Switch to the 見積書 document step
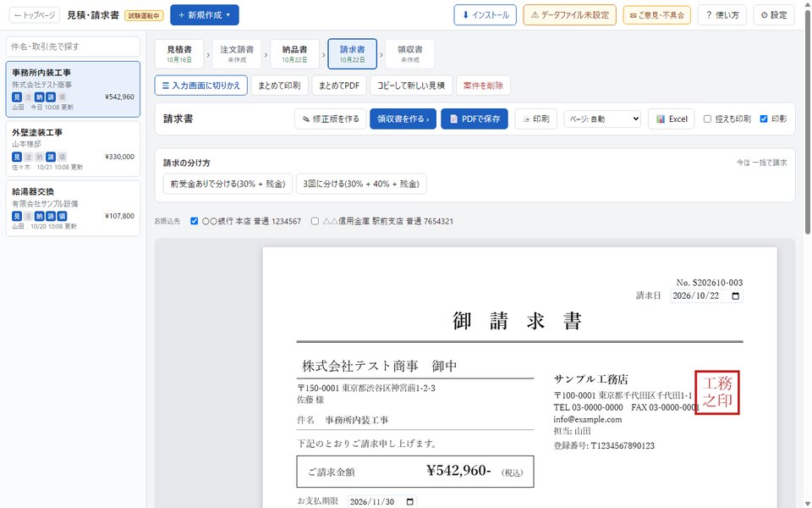812x508 pixels. pos(179,54)
